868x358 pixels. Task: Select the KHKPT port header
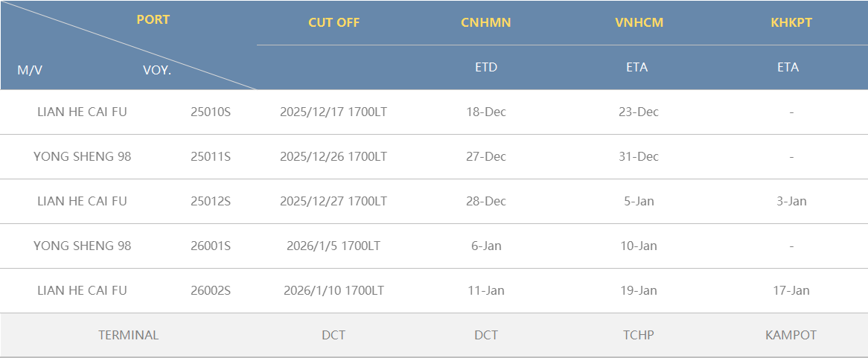(x=791, y=22)
